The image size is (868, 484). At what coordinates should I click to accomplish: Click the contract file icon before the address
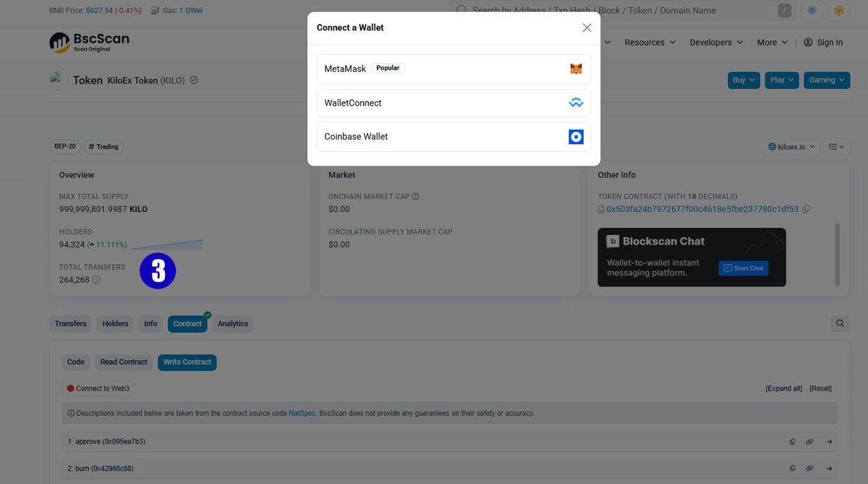coord(601,209)
